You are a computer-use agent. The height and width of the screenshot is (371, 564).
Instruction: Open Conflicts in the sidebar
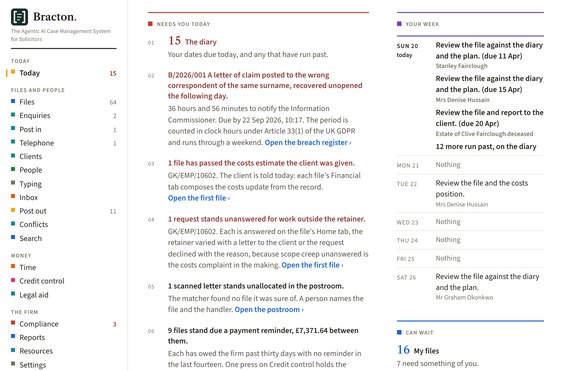(33, 225)
